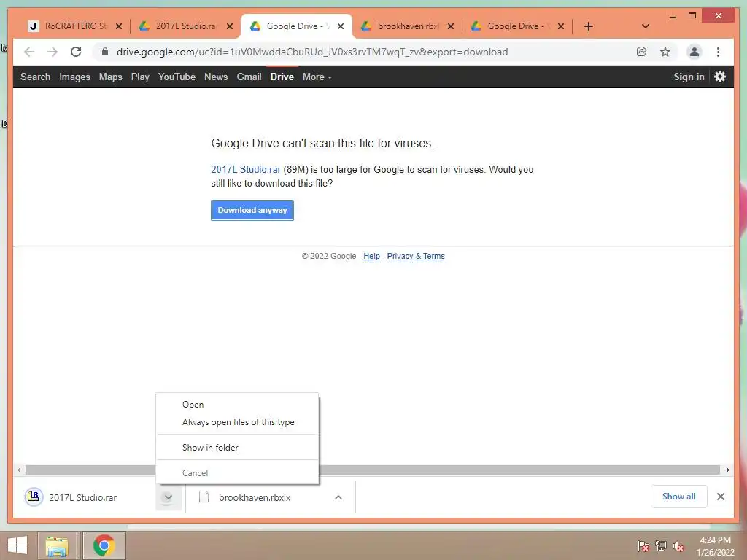
Task: Expand brookhaven.rbxlx download options chevron
Action: tap(338, 497)
